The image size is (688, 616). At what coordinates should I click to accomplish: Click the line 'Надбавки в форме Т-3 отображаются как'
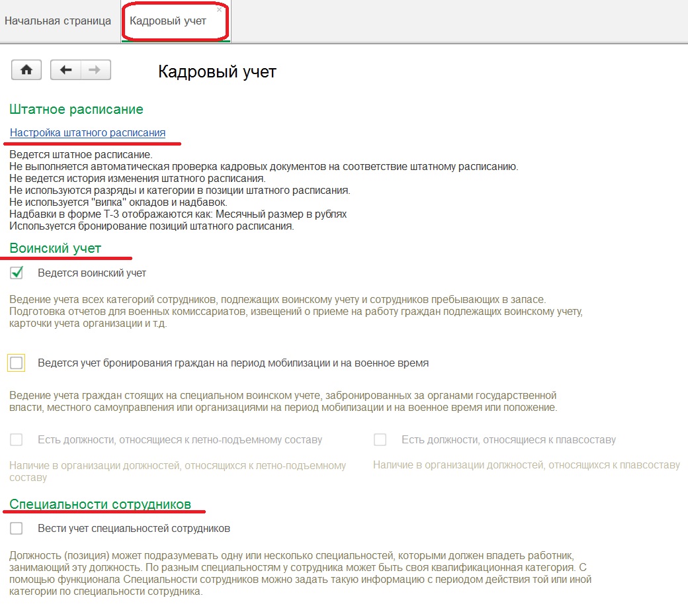point(178,214)
